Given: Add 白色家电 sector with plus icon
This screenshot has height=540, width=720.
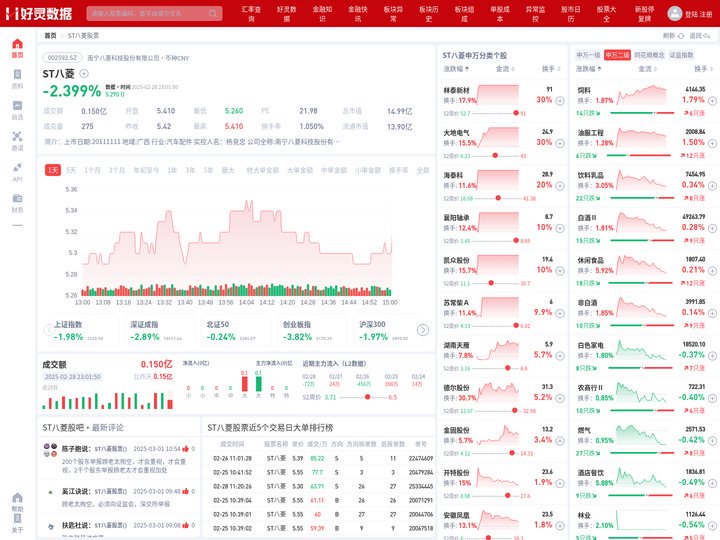Looking at the screenshot, I should (712, 356).
